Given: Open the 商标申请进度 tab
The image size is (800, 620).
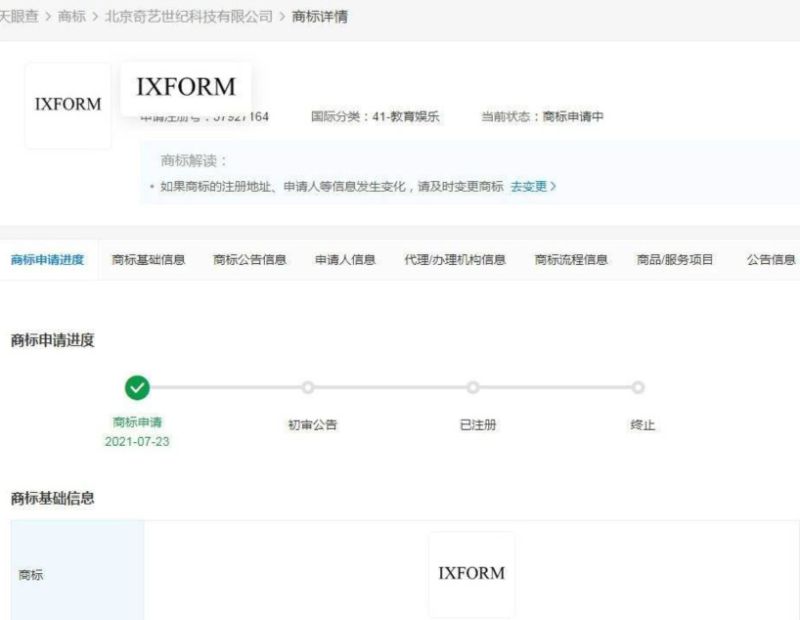Looking at the screenshot, I should point(48,260).
